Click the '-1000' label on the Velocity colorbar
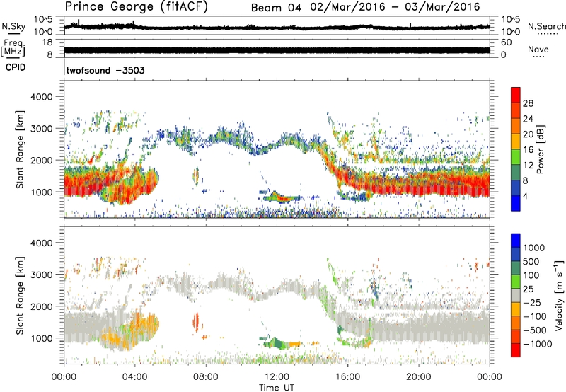 tap(538, 344)
